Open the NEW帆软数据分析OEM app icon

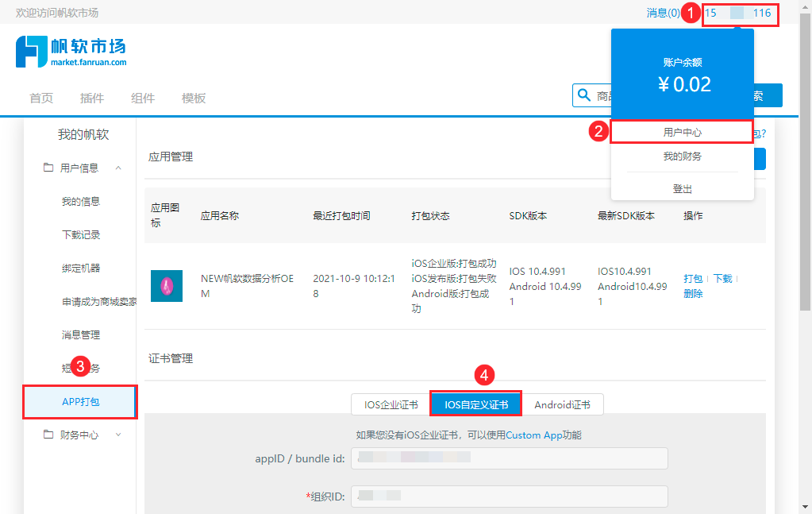point(167,285)
